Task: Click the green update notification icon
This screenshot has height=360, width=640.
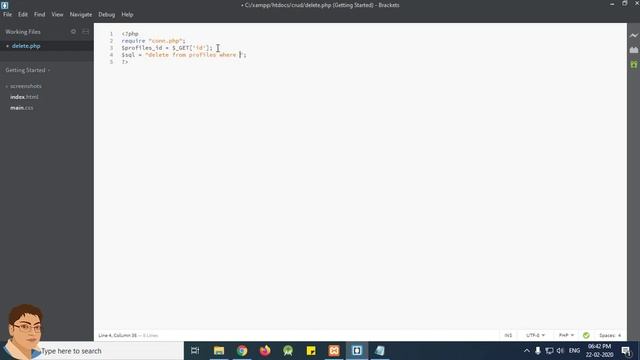Action: point(633,64)
